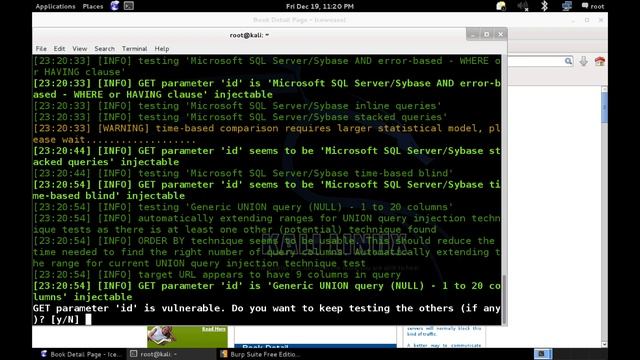The width and height of the screenshot is (640, 360).
Task: Click the browser home icon
Action: 600,61
